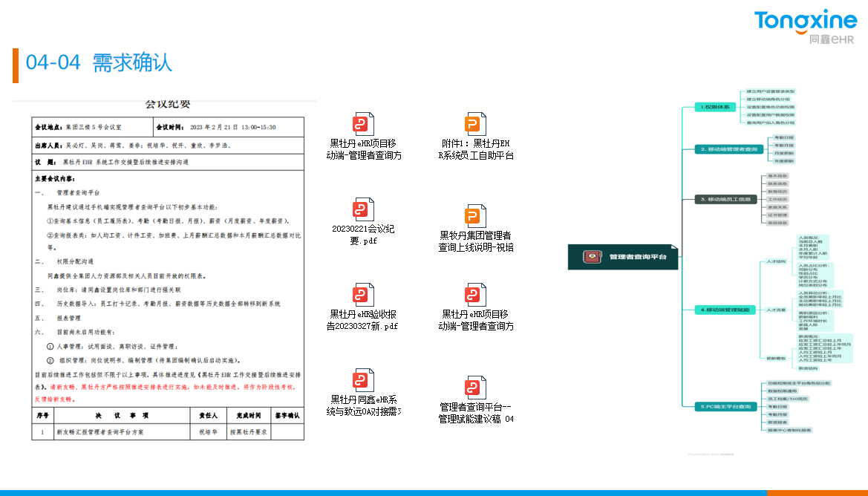Click the orange accent bar beside the title
Viewport: 868px width, 496px height.
pyautogui.click(x=16, y=65)
